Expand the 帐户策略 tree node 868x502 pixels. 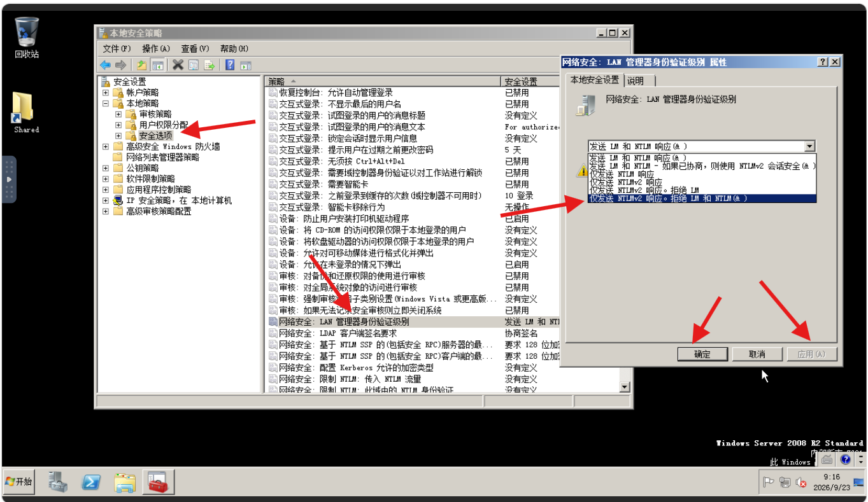coord(106,93)
